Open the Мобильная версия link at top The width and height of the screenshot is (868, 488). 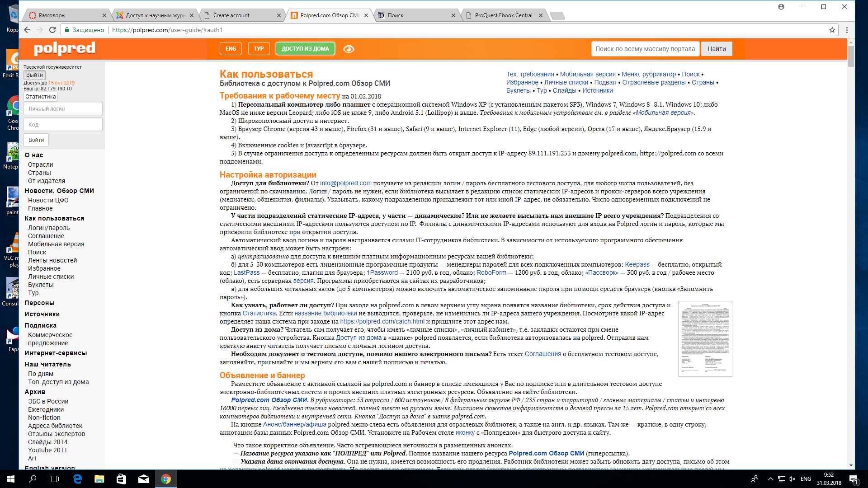coord(588,74)
